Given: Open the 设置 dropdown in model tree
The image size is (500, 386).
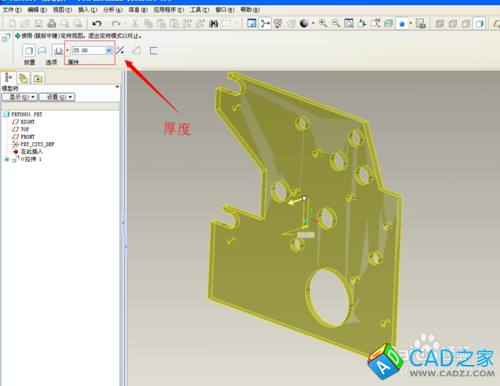Looking at the screenshot, I should tap(57, 97).
